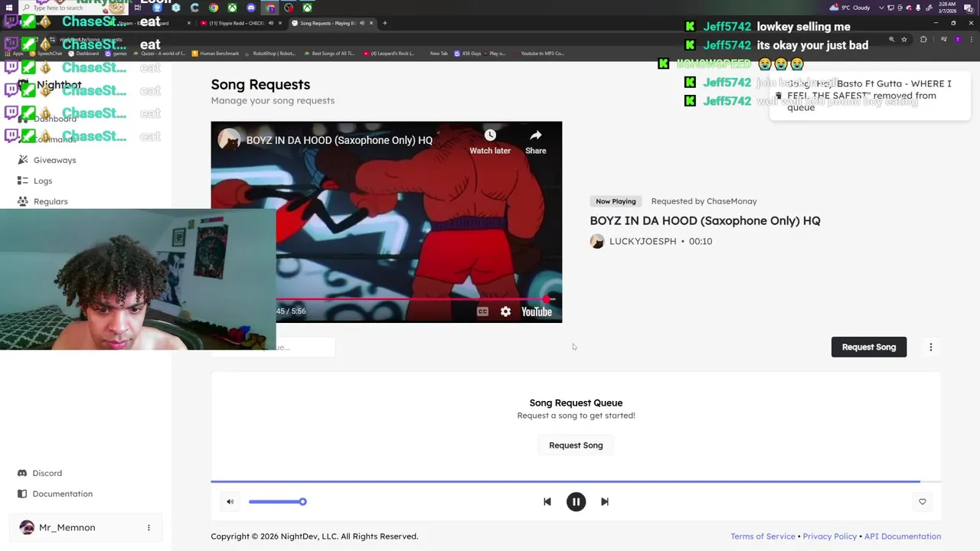Viewport: 980px width, 551px height.
Task: Open the Youtube to MP3 bookmark
Action: [538, 54]
